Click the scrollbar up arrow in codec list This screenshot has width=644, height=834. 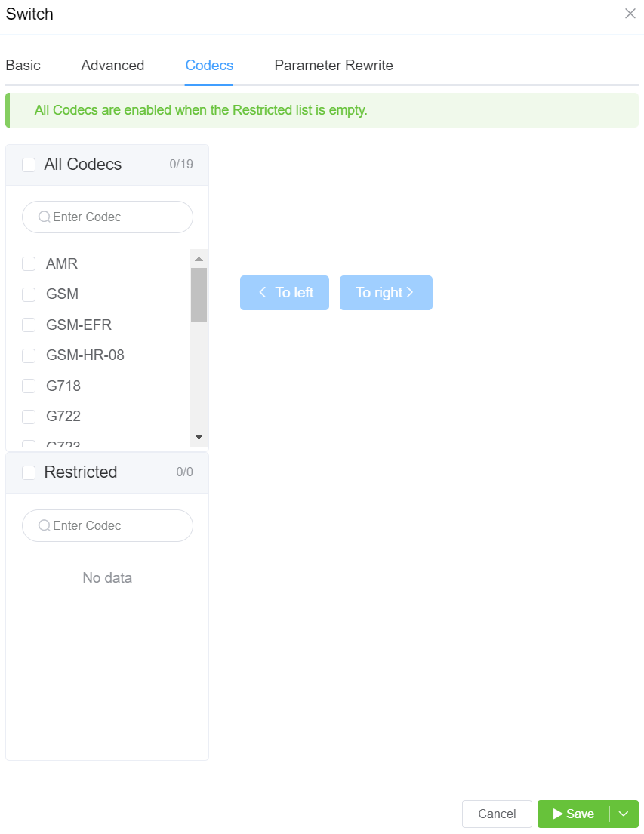click(x=199, y=259)
